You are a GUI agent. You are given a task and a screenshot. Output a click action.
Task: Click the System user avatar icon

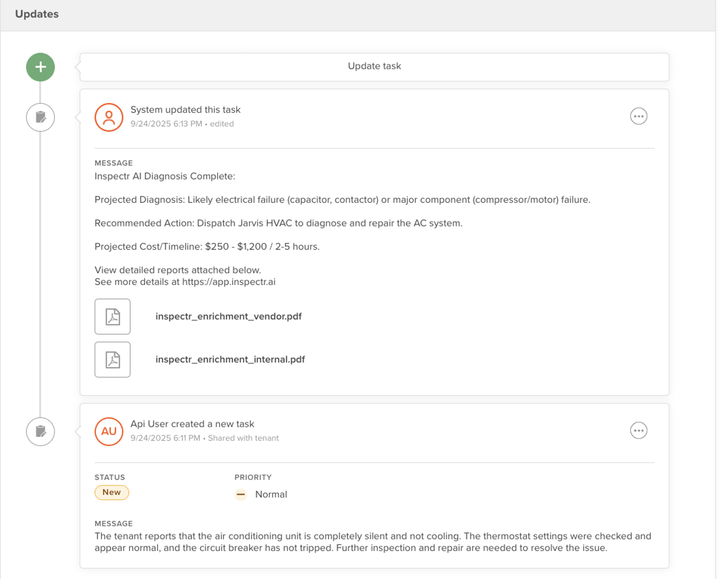click(x=109, y=117)
